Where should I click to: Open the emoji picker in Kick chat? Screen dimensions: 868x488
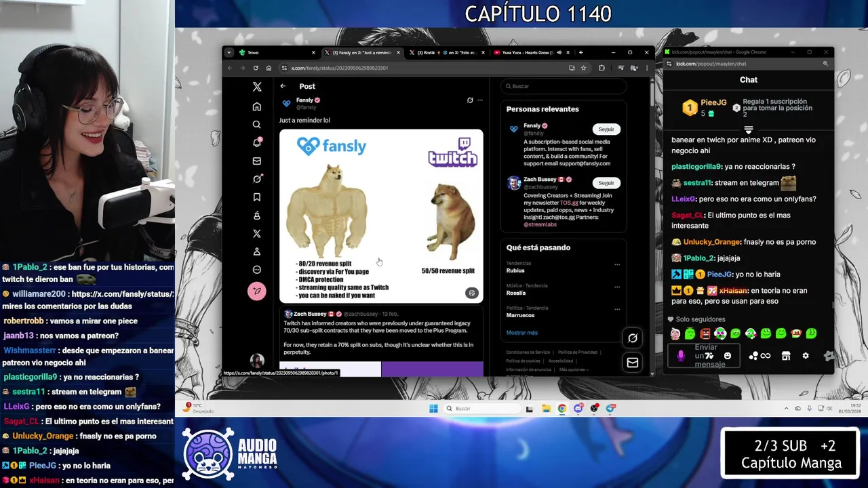tap(728, 356)
